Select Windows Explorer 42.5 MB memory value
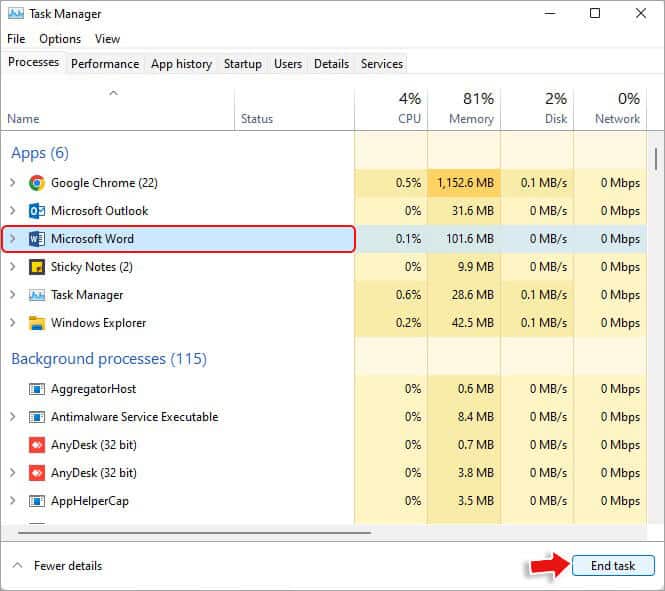Viewport: 665px width, 591px height. tap(472, 323)
